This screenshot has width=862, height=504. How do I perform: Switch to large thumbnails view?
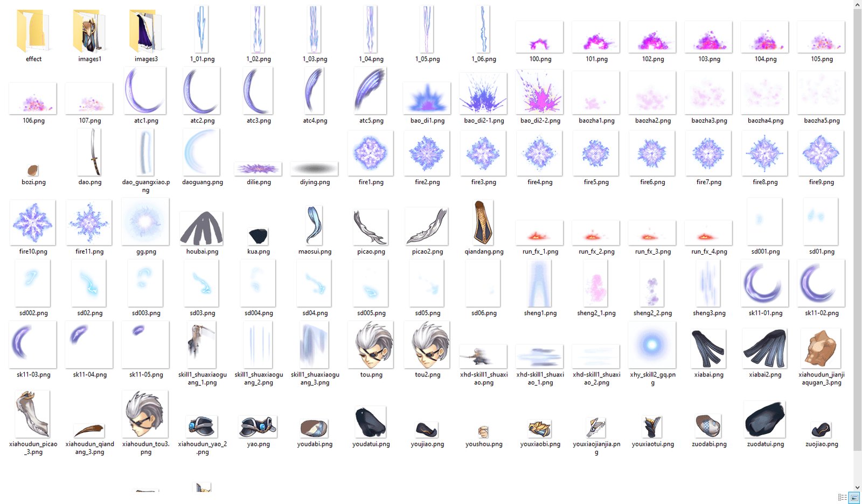(854, 498)
